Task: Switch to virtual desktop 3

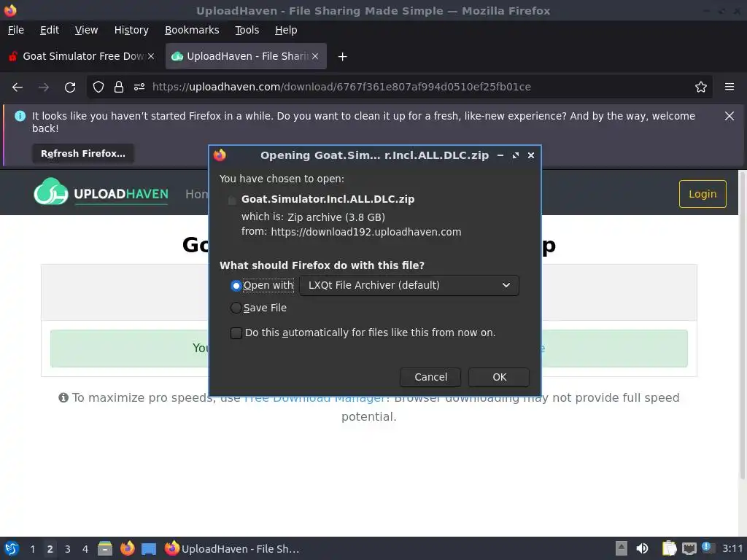Action: coord(68,549)
